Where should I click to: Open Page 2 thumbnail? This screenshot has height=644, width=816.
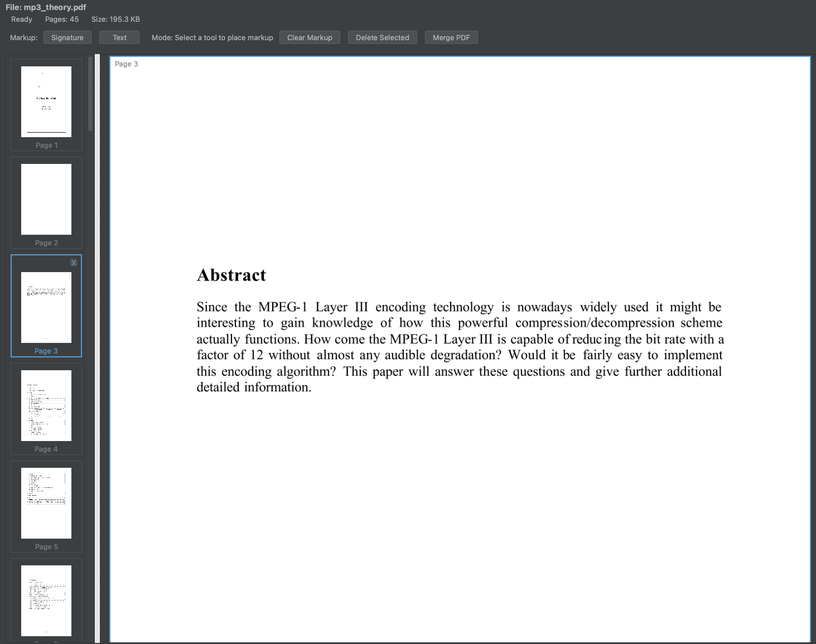[46, 199]
